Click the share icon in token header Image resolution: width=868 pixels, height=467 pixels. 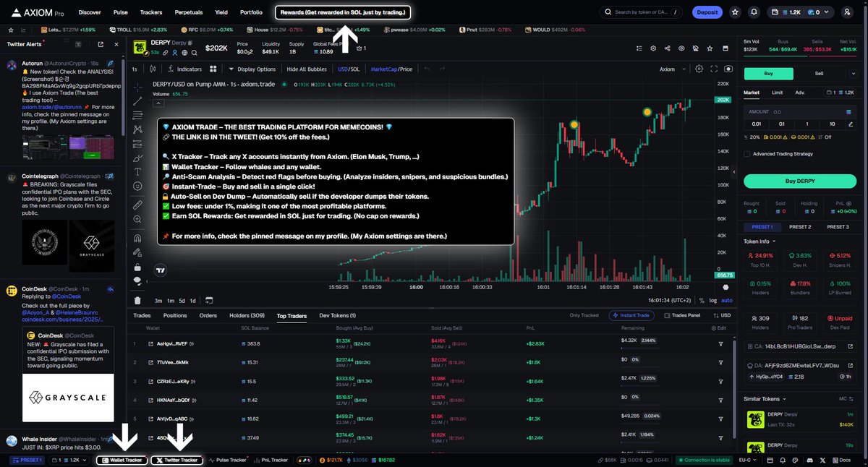tap(666, 48)
